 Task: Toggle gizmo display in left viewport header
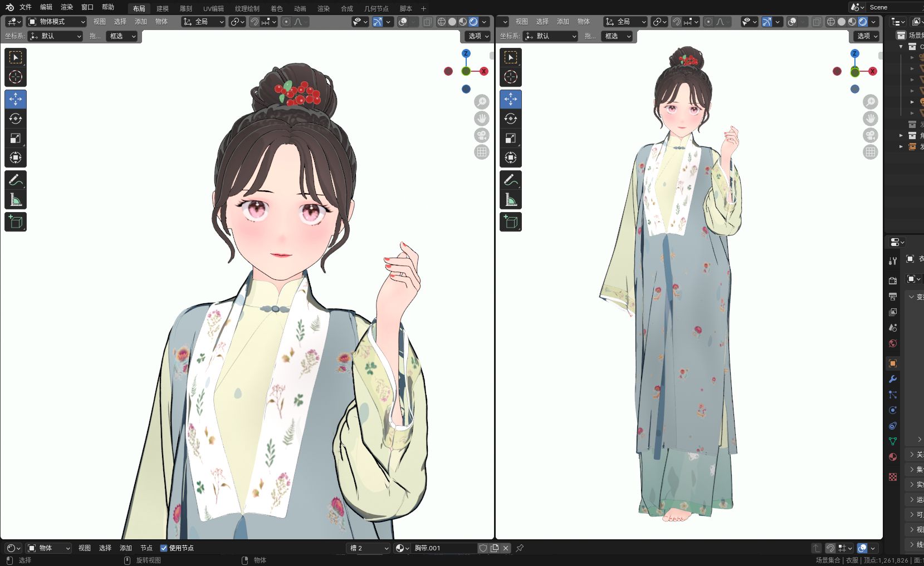(x=378, y=22)
